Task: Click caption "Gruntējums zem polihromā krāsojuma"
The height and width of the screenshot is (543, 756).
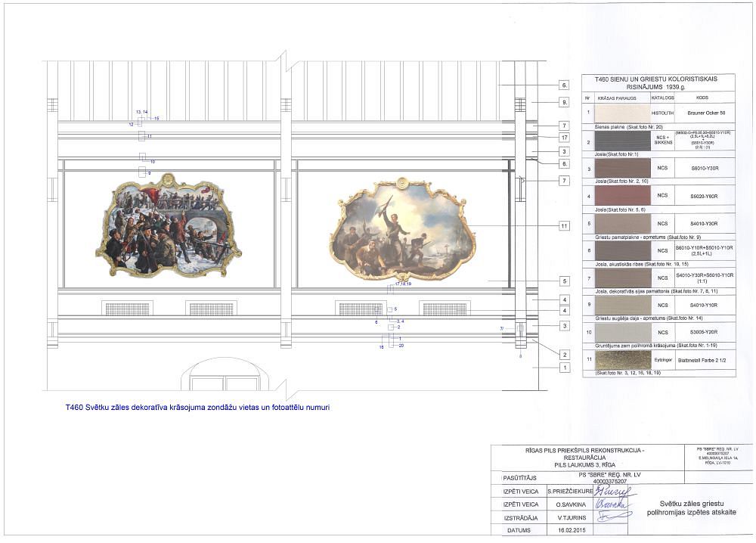Action: (635, 346)
